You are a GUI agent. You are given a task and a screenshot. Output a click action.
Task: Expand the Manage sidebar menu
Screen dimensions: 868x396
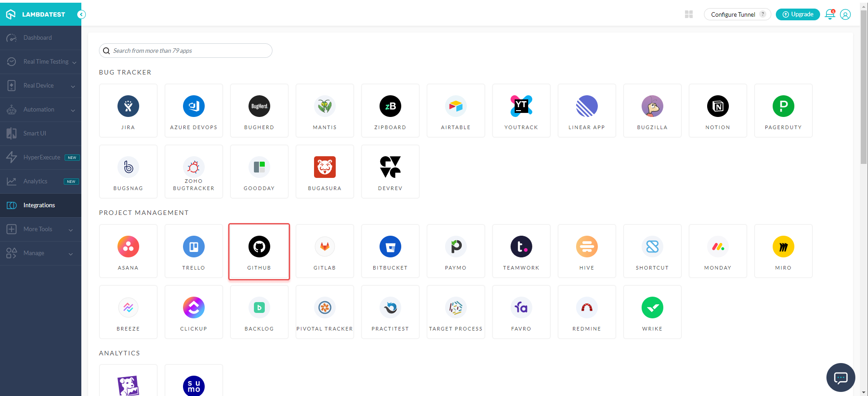(x=41, y=253)
